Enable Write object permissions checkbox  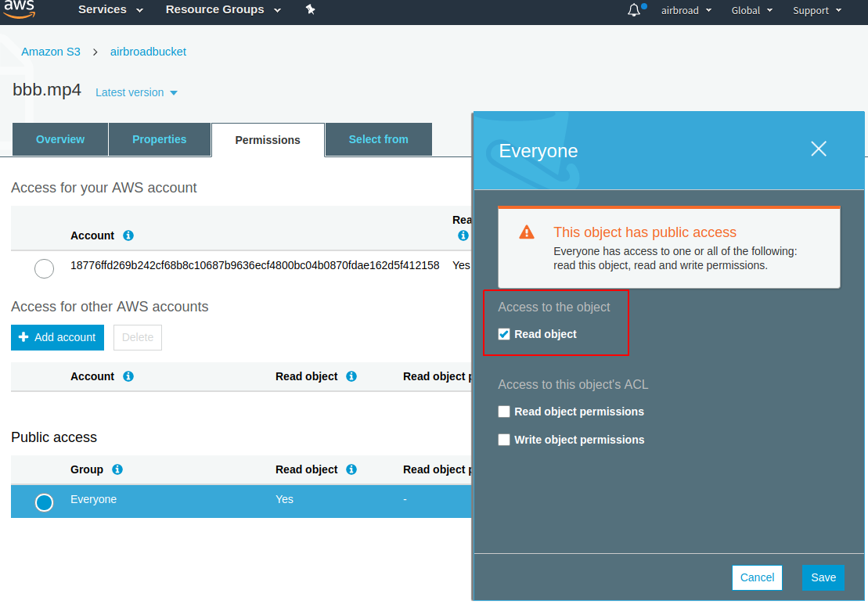coord(504,440)
